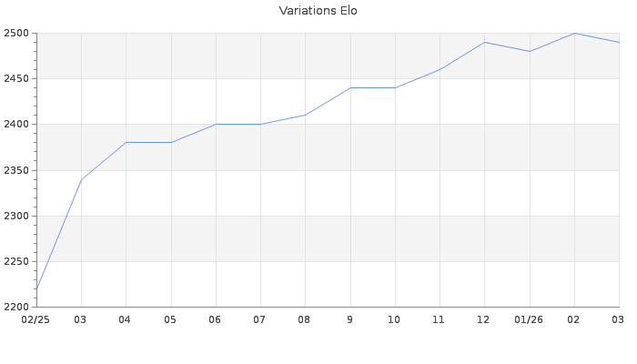This screenshot has width=637, height=364.
Task: Select the 2450 y-axis label
Action: pos(17,79)
